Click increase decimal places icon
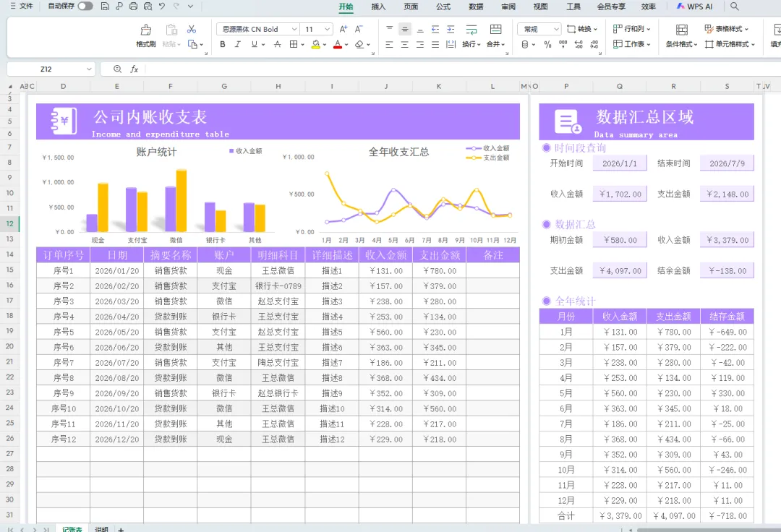 tap(579, 44)
